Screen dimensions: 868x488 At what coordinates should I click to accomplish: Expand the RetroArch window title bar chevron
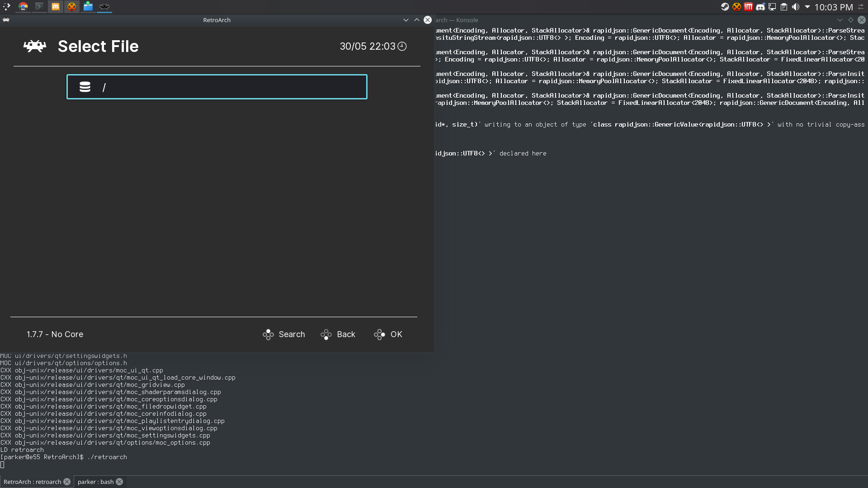(x=406, y=20)
